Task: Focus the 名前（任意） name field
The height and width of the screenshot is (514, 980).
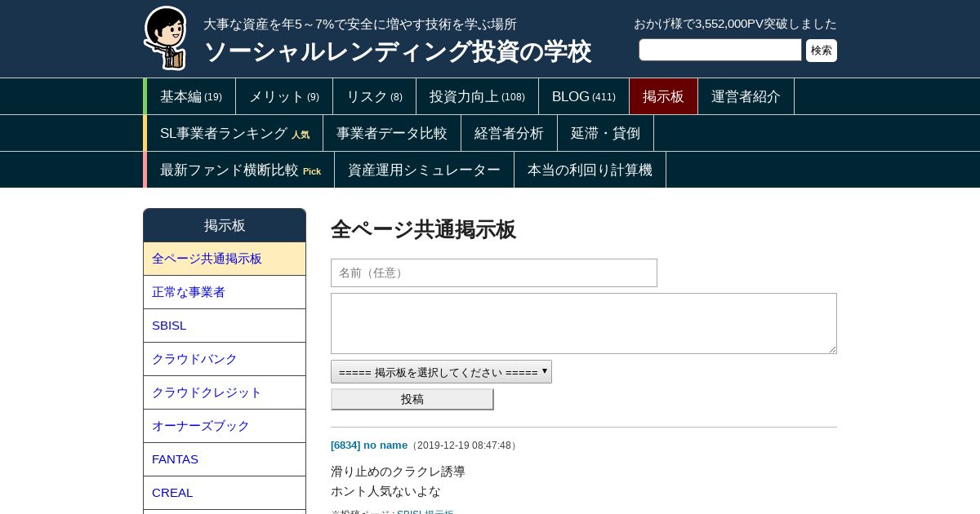Action: pos(494,273)
